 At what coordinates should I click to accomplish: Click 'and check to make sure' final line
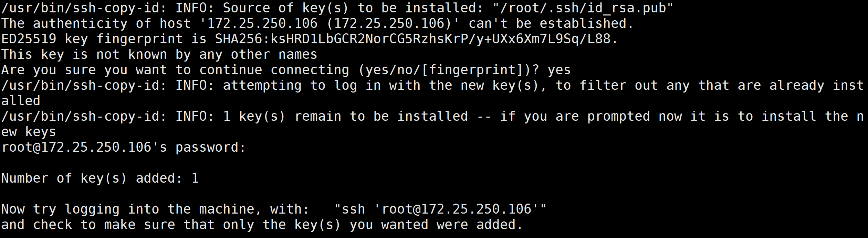262,225
